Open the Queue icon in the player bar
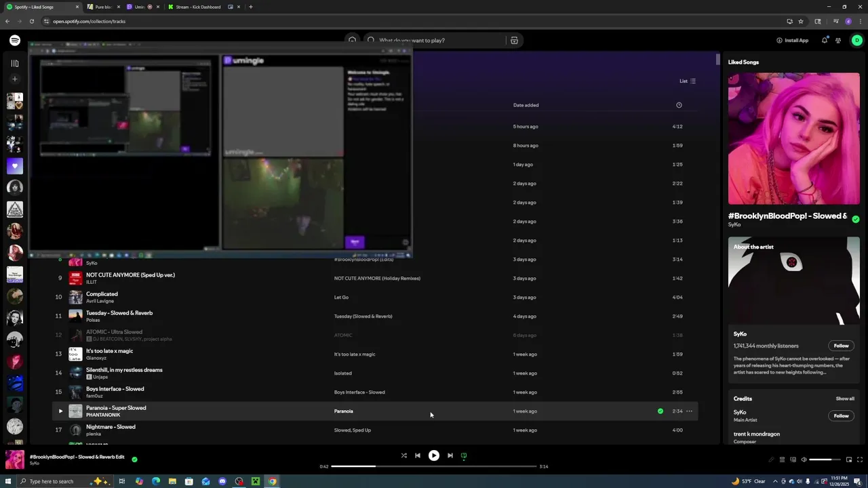The image size is (868, 488). [x=782, y=460]
